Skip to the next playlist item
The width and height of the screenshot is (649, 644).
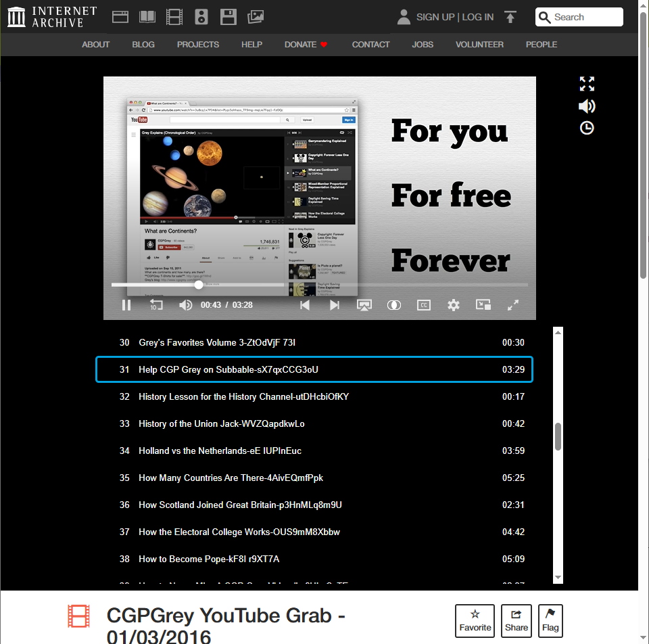335,305
